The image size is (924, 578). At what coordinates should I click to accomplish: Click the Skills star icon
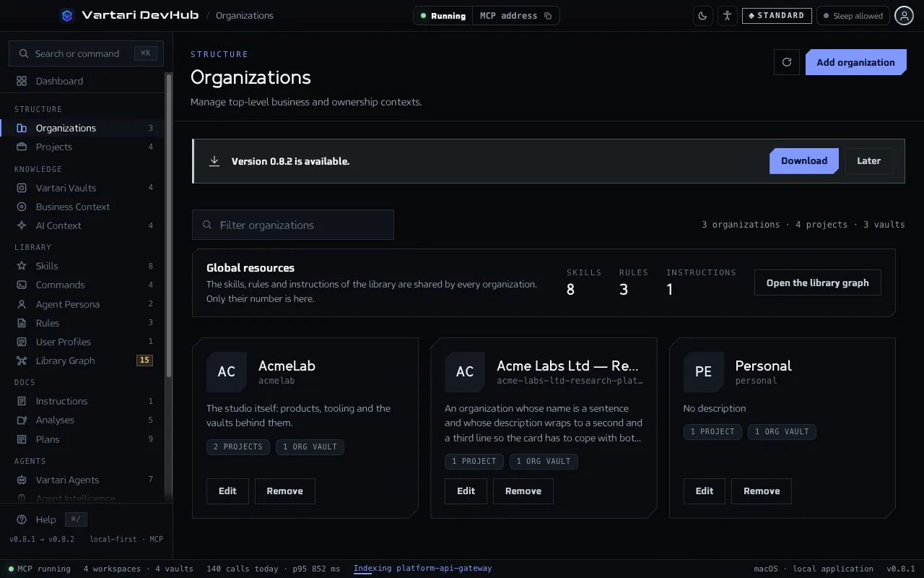22,266
